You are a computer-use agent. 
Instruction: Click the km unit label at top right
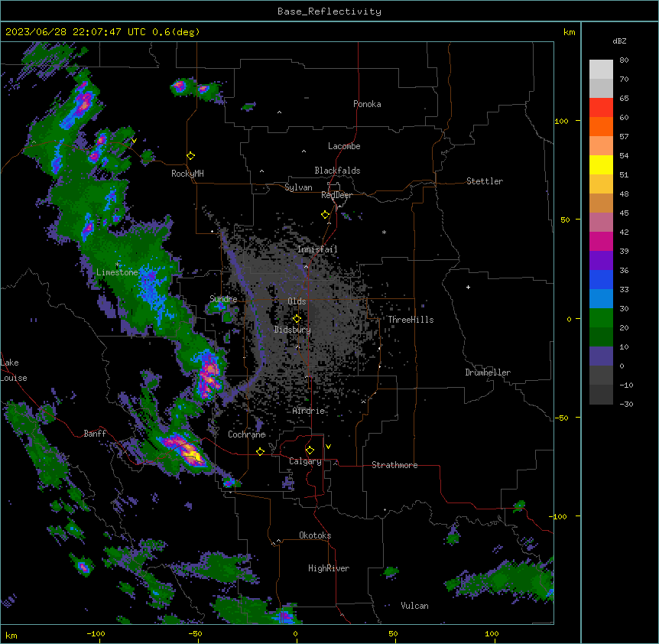[x=570, y=32]
